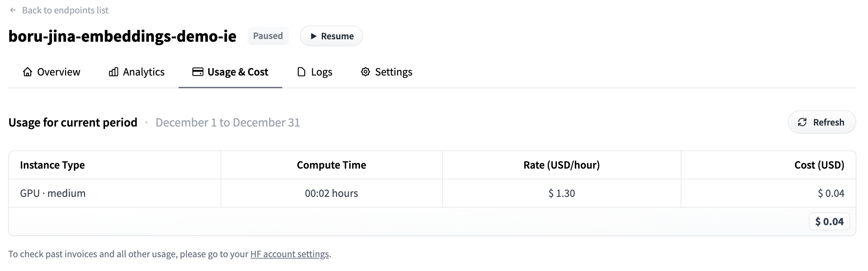Click the credit card Usage & Cost icon

pyautogui.click(x=198, y=72)
